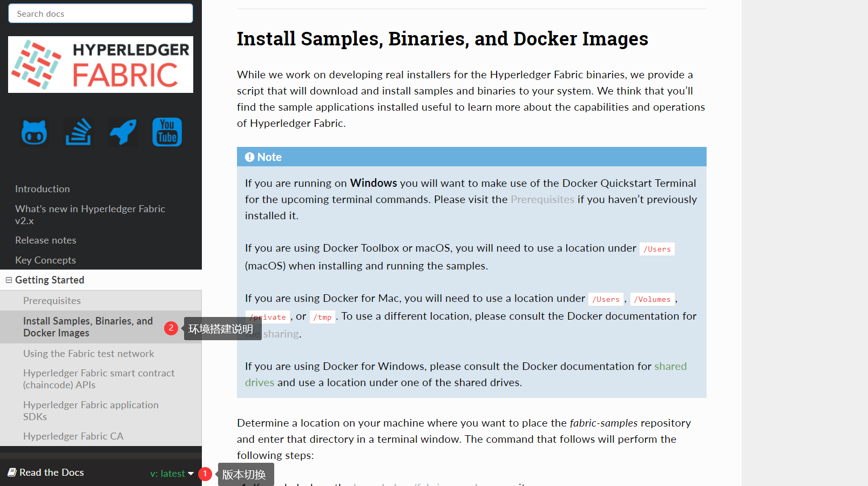Open Using the Fabric test network page

(x=89, y=353)
